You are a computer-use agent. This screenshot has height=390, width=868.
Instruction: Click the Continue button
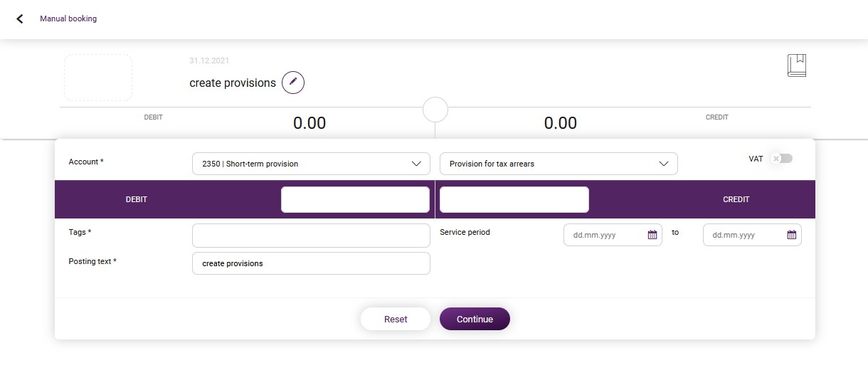click(x=475, y=319)
